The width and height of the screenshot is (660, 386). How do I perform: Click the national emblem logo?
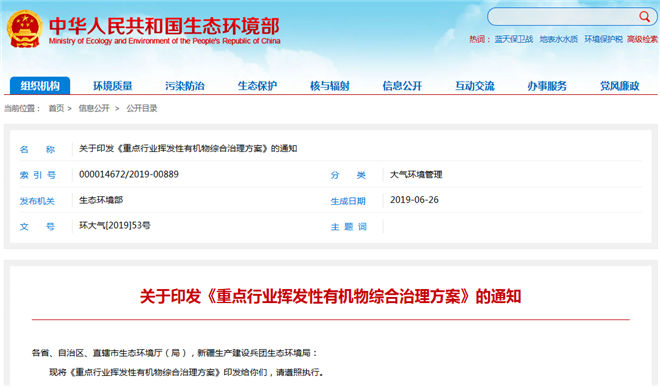coord(24,29)
